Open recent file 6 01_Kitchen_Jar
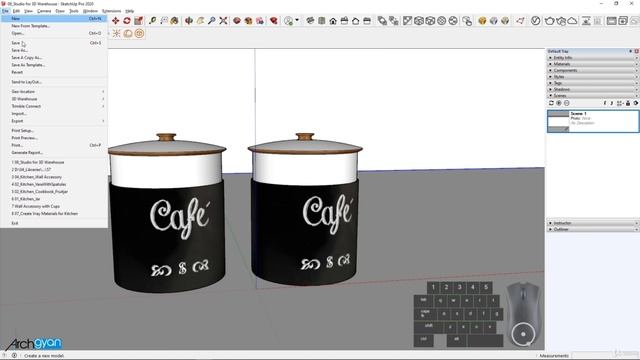Viewport: 640px width, 360px height. pyautogui.click(x=54, y=199)
